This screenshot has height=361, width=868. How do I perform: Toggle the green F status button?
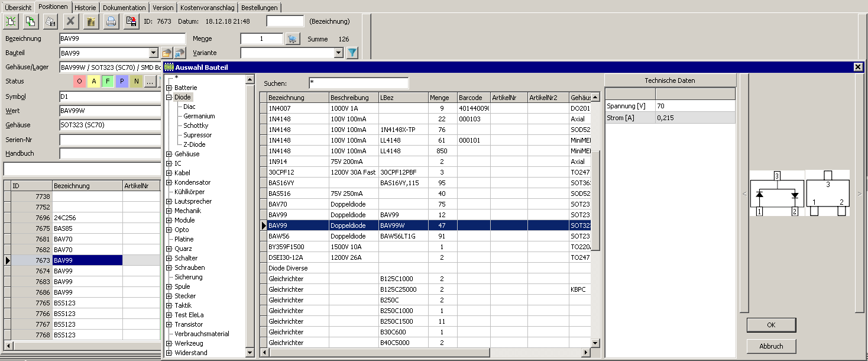[108, 81]
